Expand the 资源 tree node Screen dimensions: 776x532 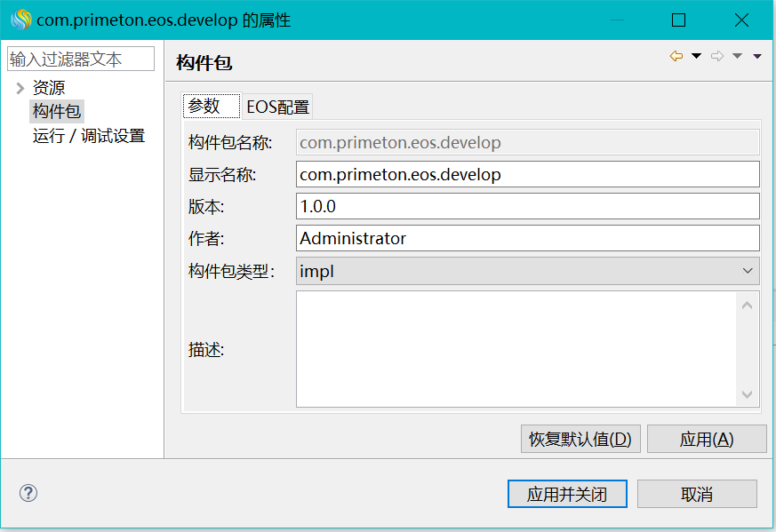[20, 88]
